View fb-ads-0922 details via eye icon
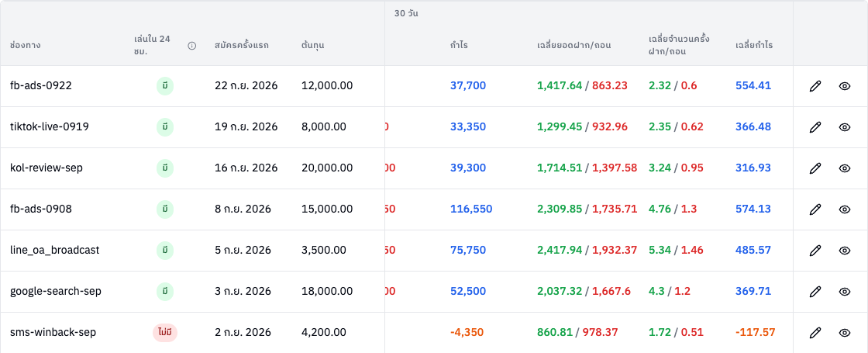Screen dimensions: 868x353 tap(844, 86)
